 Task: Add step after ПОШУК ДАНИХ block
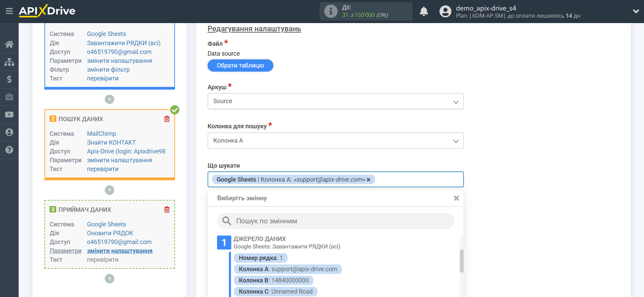click(x=110, y=190)
